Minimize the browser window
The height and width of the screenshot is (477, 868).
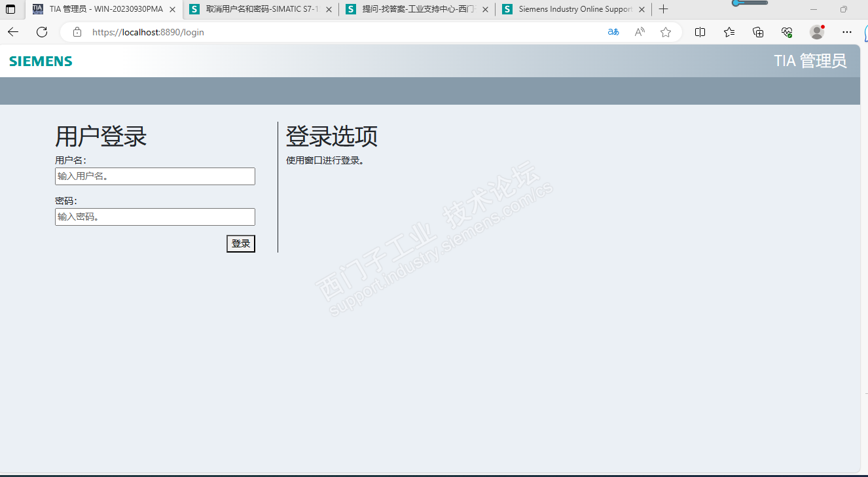(x=814, y=9)
